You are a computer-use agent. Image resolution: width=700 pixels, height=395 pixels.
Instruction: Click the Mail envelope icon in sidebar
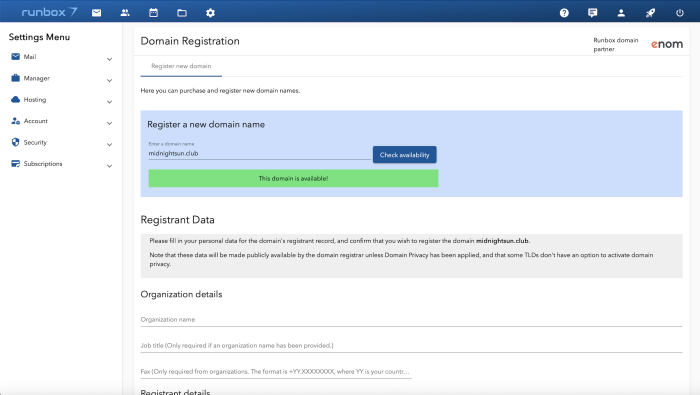pyautogui.click(x=16, y=57)
